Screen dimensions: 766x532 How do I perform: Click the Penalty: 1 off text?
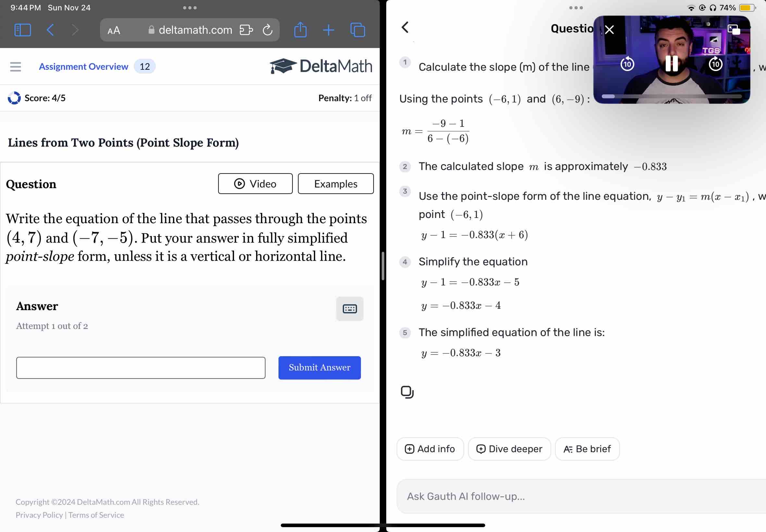[x=345, y=98]
